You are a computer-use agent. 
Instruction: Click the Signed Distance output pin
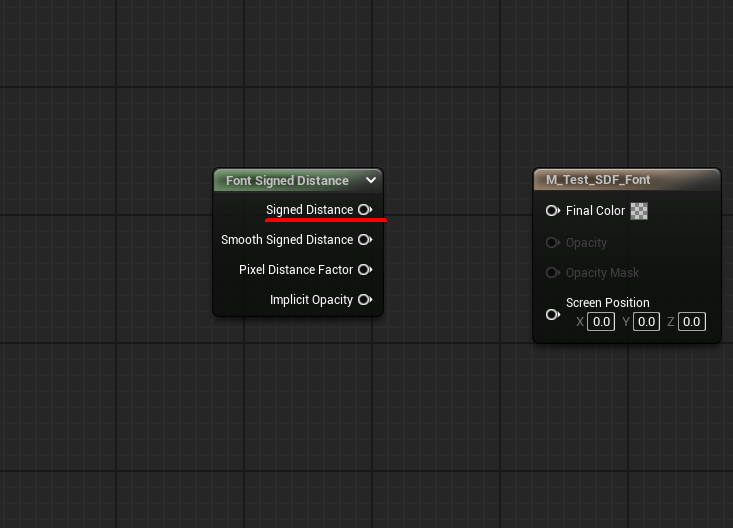(x=365, y=210)
